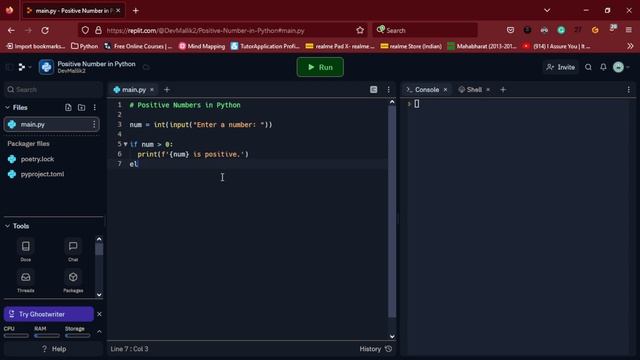Image resolution: width=640 pixels, height=360 pixels.
Task: Open pyproject.toml file
Action: (x=42, y=174)
